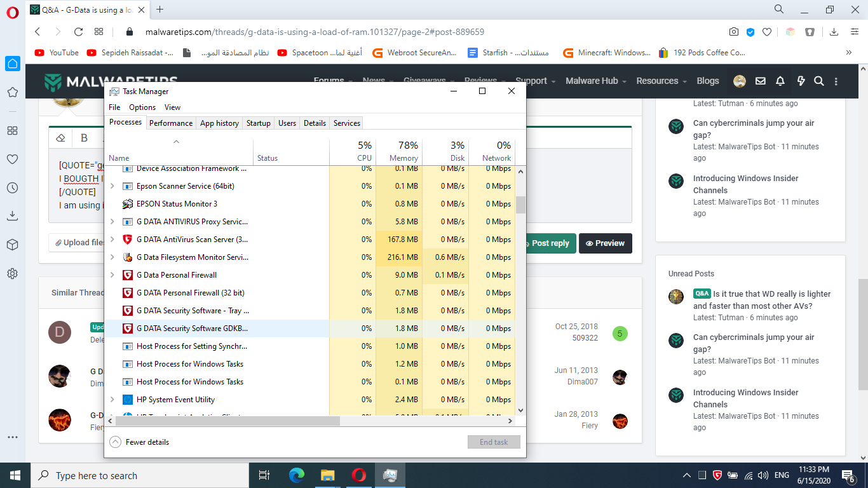Open Extensions cube in Opera sidebar
This screenshot has width=868, height=488.
[x=12, y=245]
